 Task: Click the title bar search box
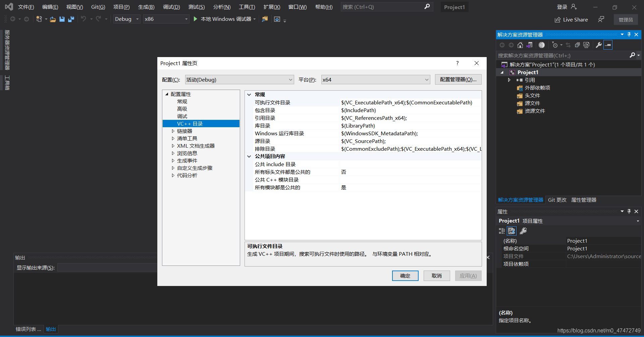pyautogui.click(x=387, y=7)
